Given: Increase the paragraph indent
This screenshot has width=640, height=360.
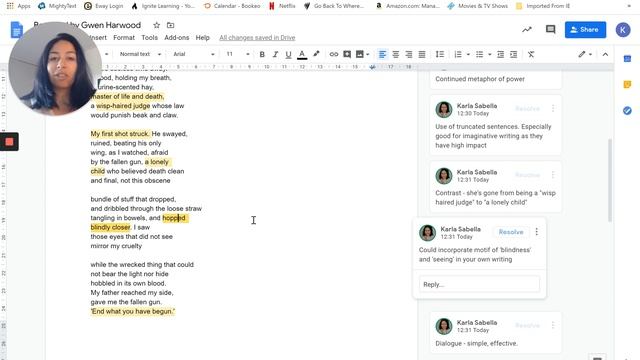Looking at the screenshot, I should point(513,54).
